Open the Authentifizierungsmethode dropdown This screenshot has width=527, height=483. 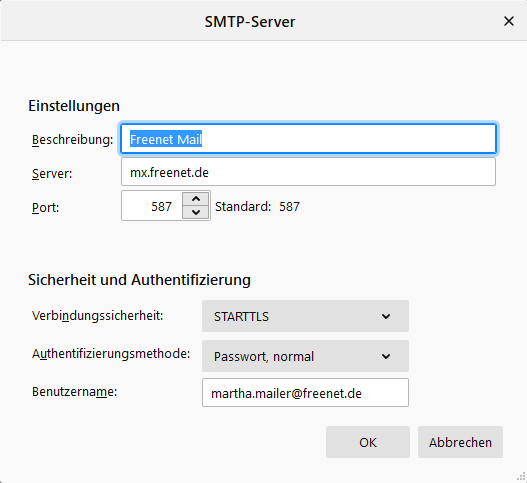tap(305, 356)
